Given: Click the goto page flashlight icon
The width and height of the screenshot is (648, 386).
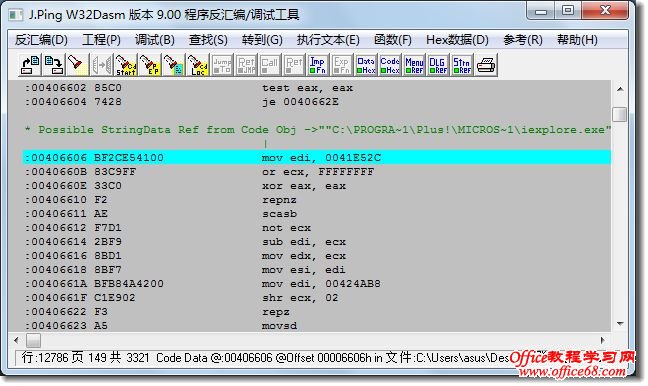Looking at the screenshot, I should 174,65.
